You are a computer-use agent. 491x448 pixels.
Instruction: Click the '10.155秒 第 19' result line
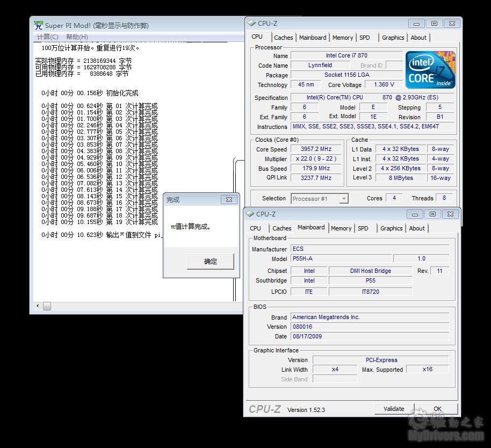(x=99, y=222)
